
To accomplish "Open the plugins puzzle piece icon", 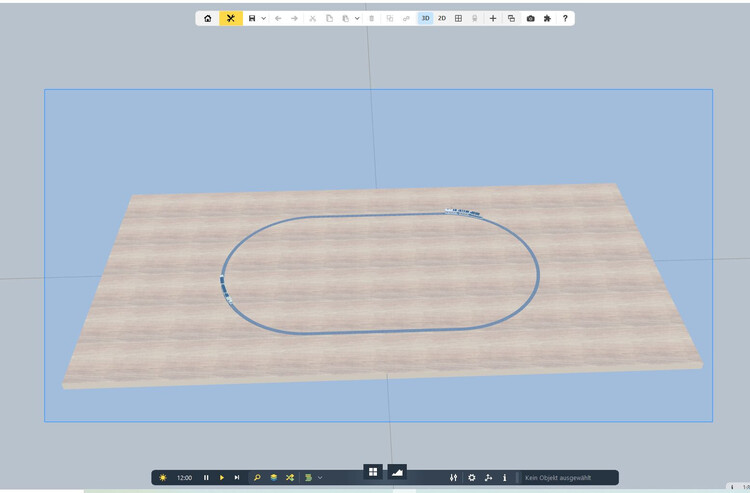I will 547,18.
